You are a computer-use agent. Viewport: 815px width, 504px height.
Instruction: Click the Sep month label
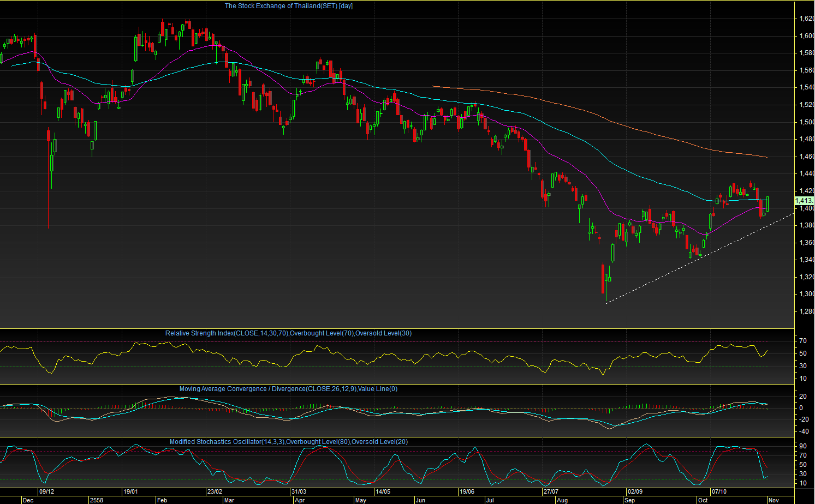pos(630,500)
